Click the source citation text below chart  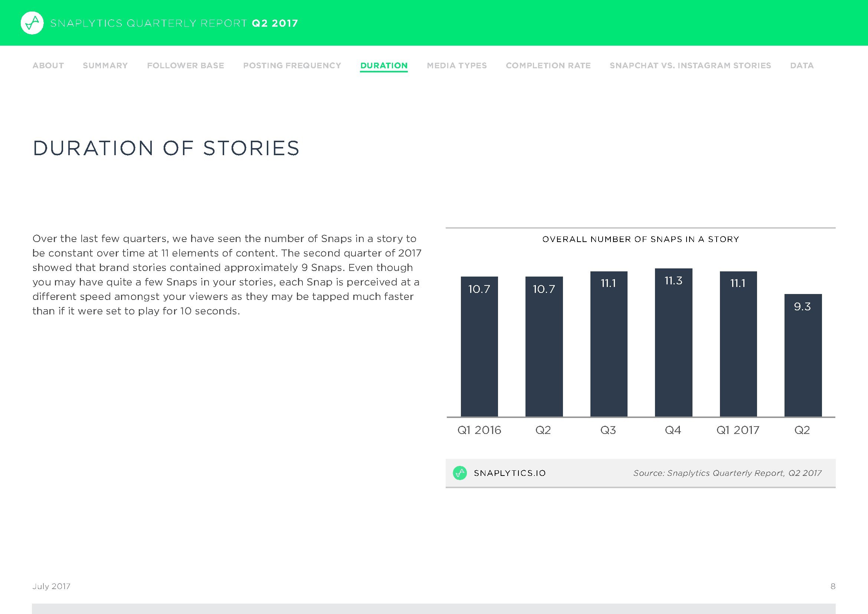coord(727,473)
